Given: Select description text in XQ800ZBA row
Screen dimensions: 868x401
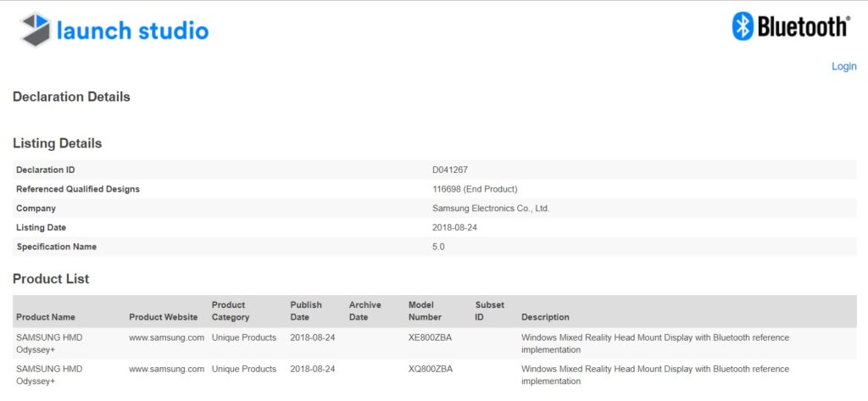Looking at the screenshot, I should [655, 375].
